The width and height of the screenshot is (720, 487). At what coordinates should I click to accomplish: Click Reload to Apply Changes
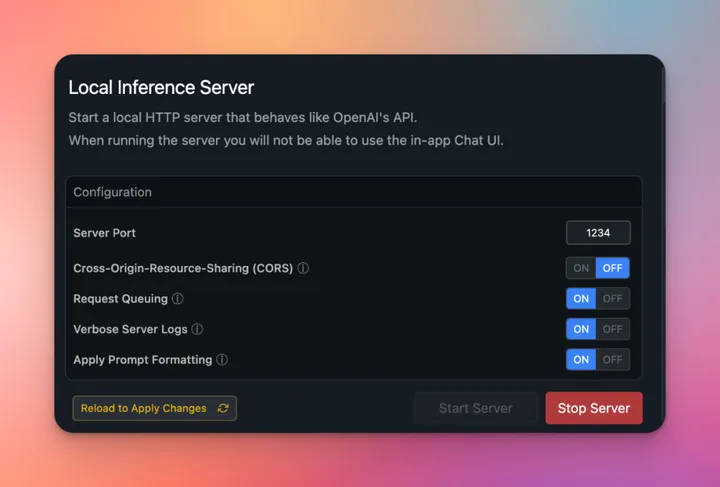tap(155, 408)
